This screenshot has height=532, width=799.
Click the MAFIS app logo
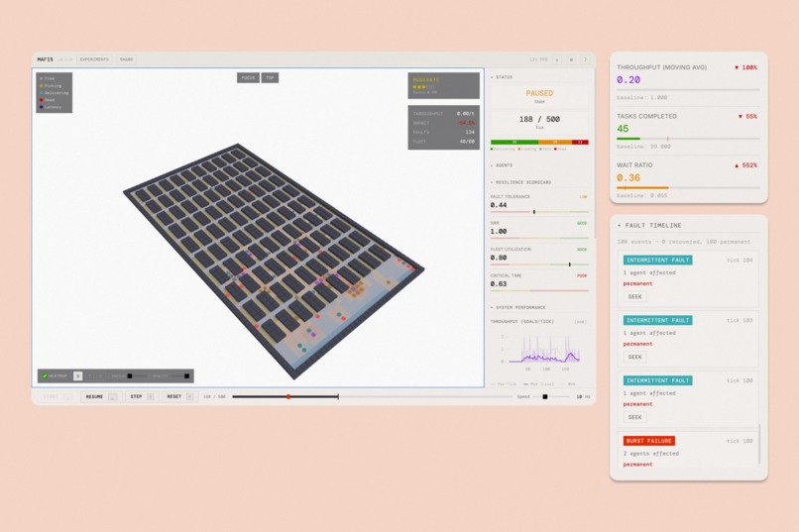tap(45, 59)
